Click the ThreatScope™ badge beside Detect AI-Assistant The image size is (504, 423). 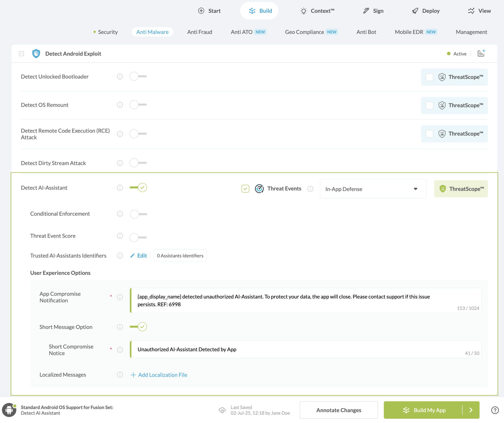461,189
